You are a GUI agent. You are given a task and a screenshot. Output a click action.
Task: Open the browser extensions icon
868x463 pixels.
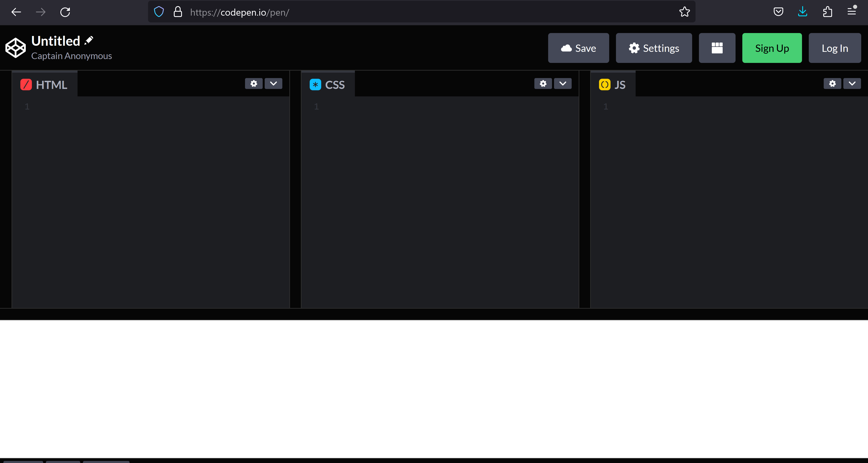coord(827,12)
